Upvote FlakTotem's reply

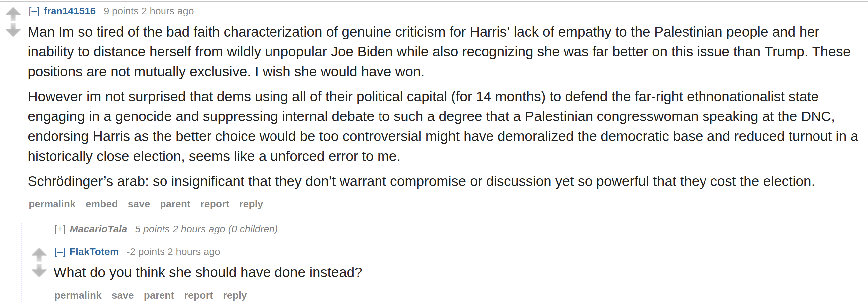click(39, 255)
